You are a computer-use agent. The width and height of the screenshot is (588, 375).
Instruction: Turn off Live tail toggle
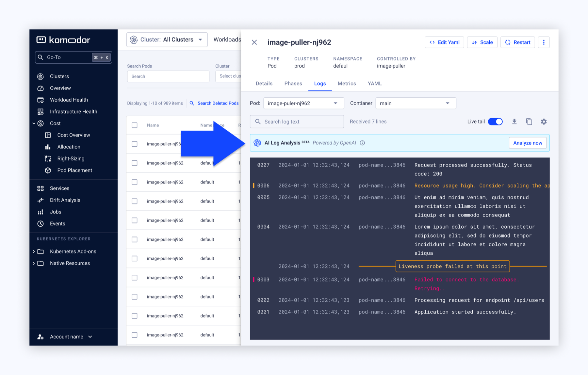point(495,122)
